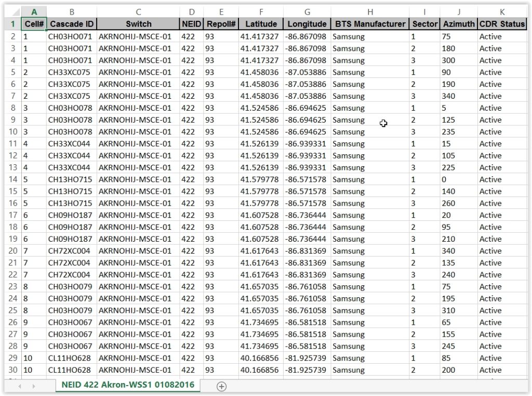This screenshot has height=396, width=532.
Task: Select the Repoll# header cell E1
Action: point(221,24)
